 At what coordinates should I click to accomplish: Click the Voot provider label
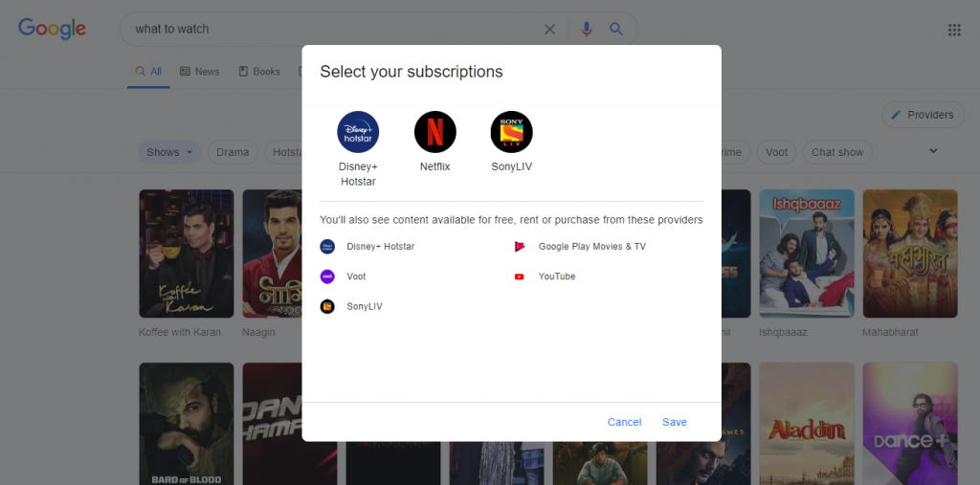356,276
